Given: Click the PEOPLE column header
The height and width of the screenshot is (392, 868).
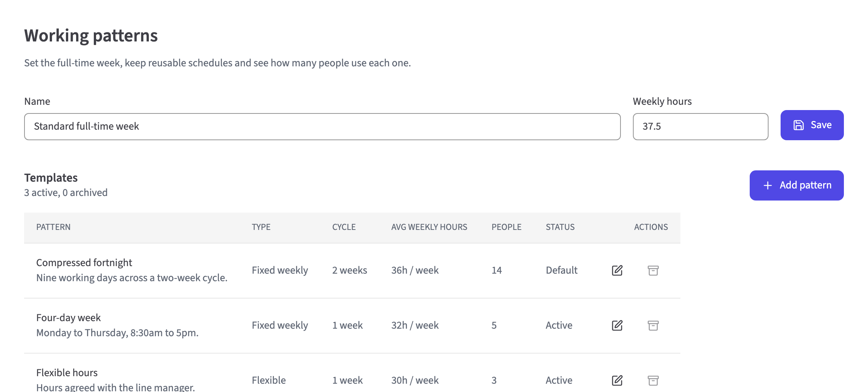Looking at the screenshot, I should tap(506, 227).
